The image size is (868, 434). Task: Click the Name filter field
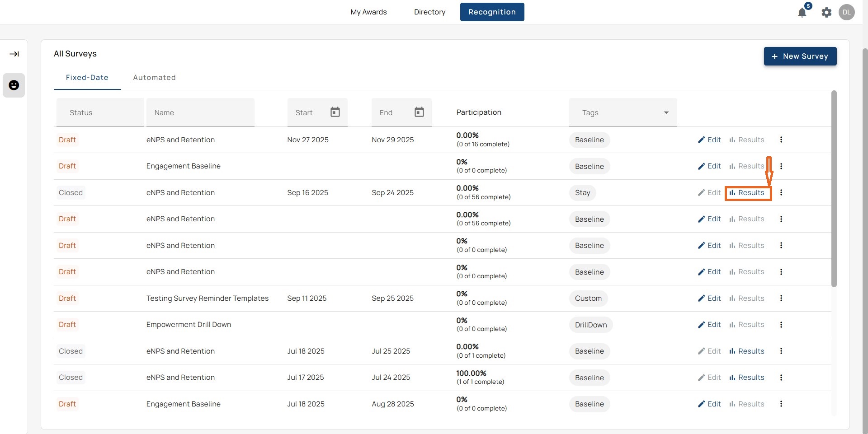point(200,112)
